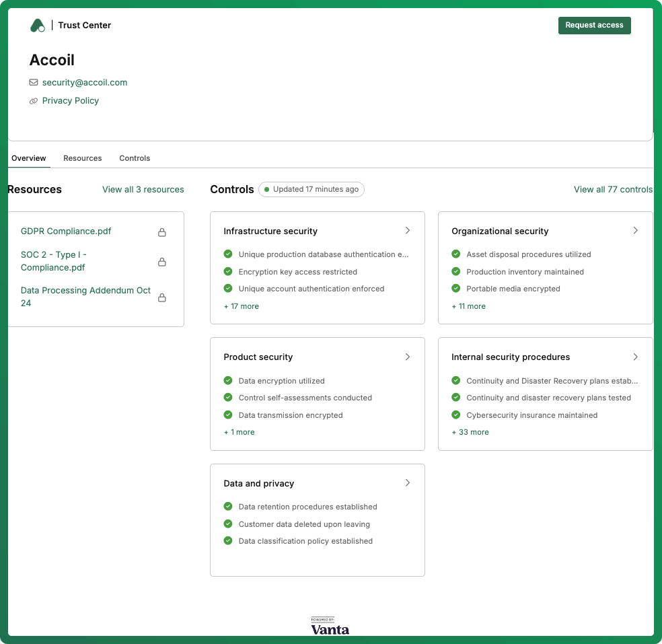Click lock icon for Data Processing Addendum
This screenshot has width=662, height=644.
point(161,297)
